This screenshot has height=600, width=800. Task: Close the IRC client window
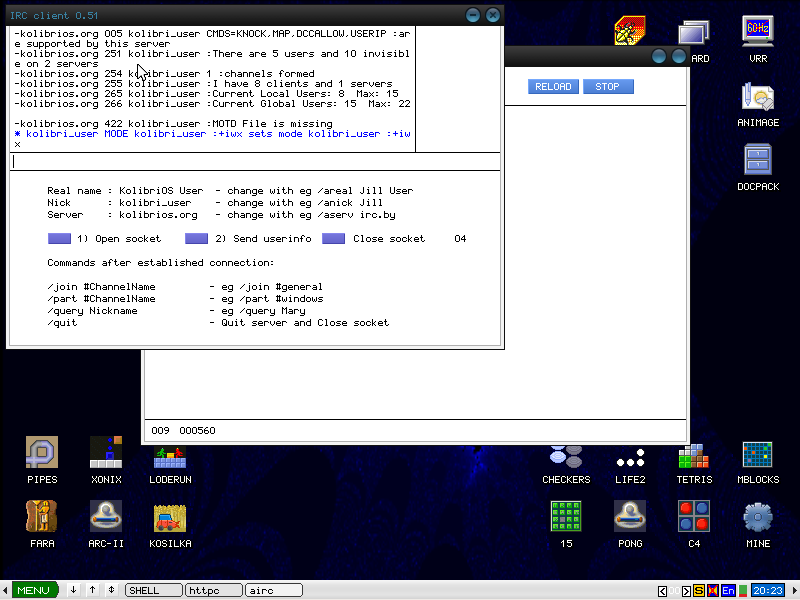coord(492,15)
